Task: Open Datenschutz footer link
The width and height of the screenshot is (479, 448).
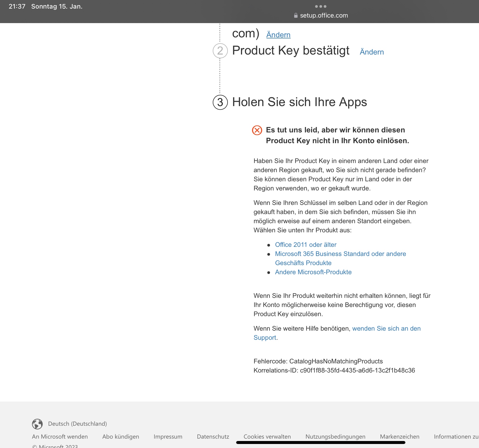Action: [x=213, y=437]
